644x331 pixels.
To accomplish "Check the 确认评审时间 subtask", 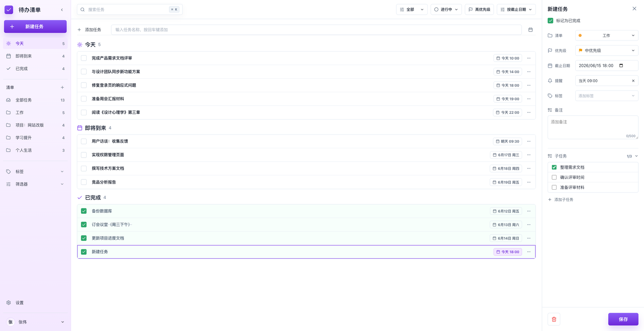I will pos(554,177).
